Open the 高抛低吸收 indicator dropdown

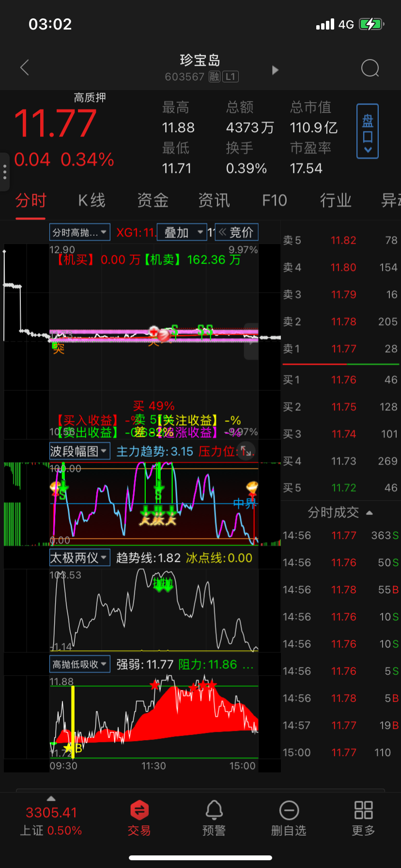click(x=79, y=664)
